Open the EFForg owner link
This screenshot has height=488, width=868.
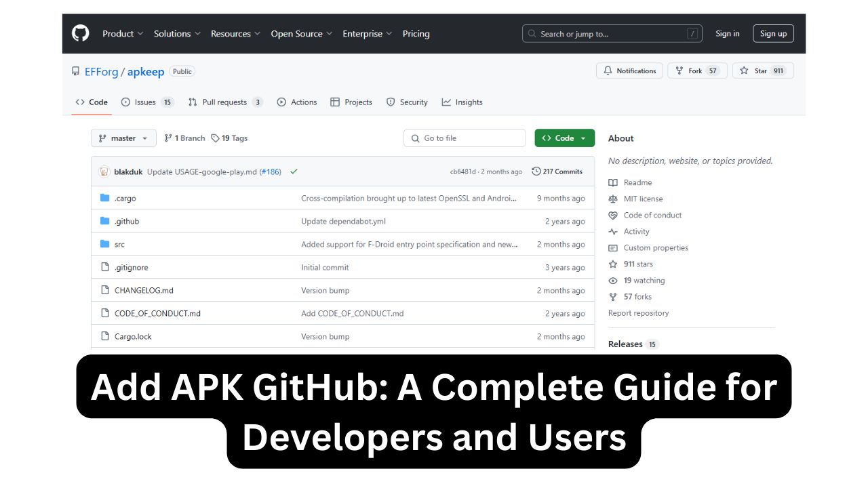[102, 71]
